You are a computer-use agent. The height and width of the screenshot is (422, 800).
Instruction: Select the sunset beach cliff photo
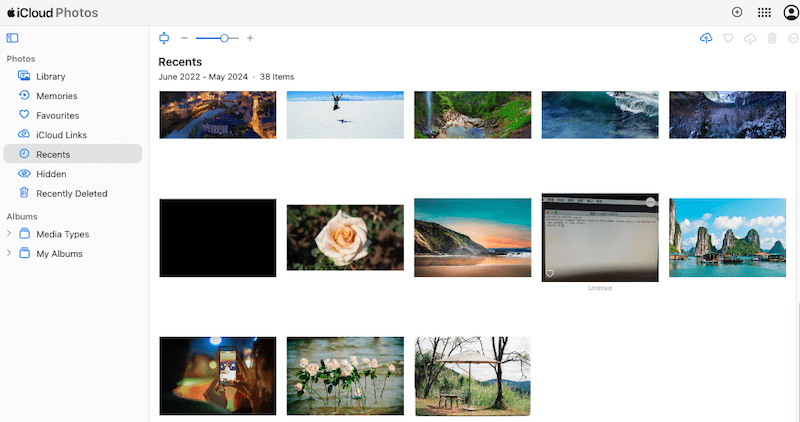click(x=472, y=238)
